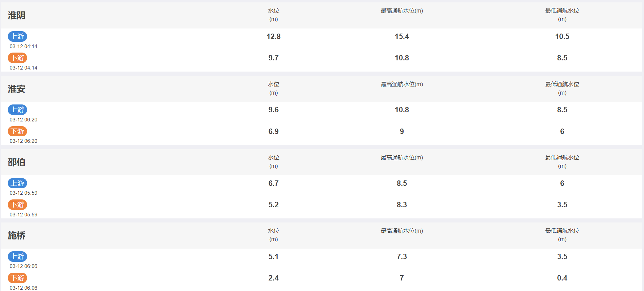The height and width of the screenshot is (291, 644).
Task: Click the 淮安 downstream 下游 orange badge
Action: (x=18, y=131)
